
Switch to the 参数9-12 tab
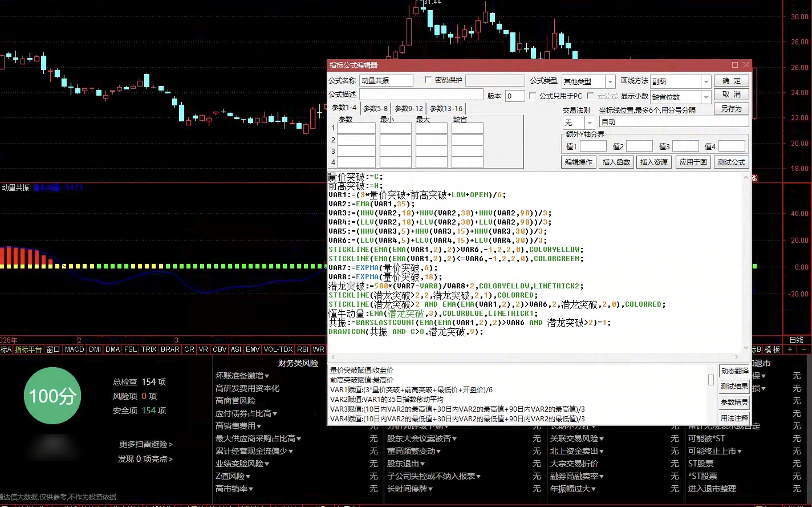click(x=409, y=108)
